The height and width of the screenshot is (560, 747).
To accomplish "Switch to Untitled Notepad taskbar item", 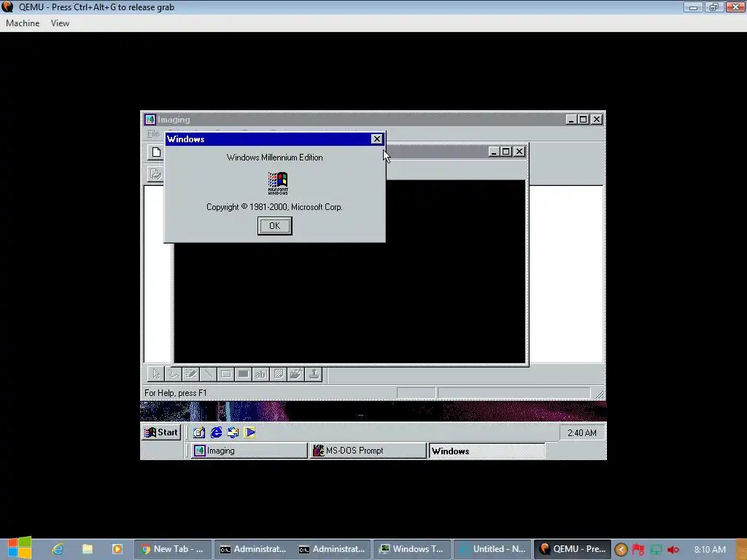I will pyautogui.click(x=492, y=549).
